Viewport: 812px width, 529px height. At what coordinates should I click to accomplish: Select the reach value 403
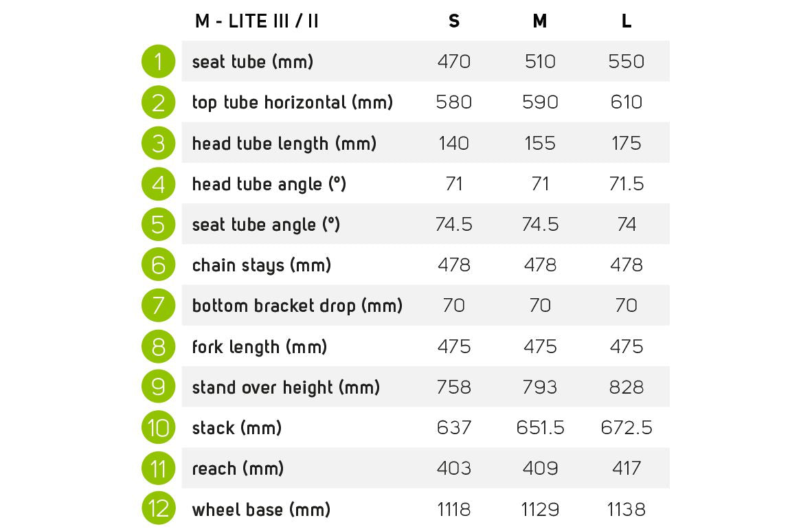coord(454,469)
